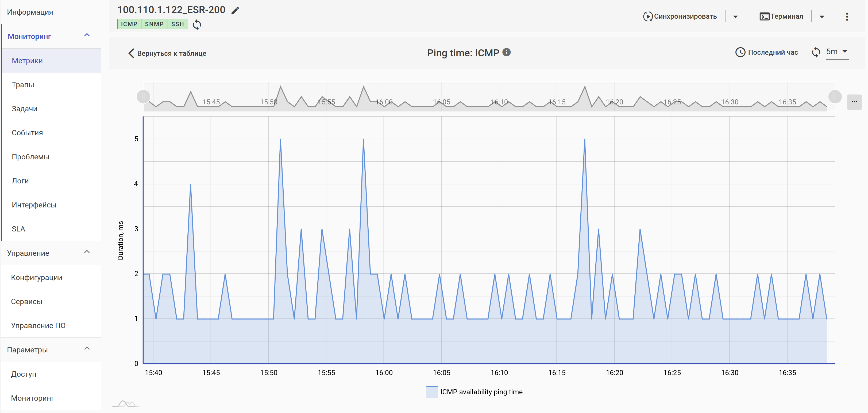This screenshot has width=868, height=413.
Task: Click the ICMP protocol status badge
Action: pyautogui.click(x=129, y=24)
